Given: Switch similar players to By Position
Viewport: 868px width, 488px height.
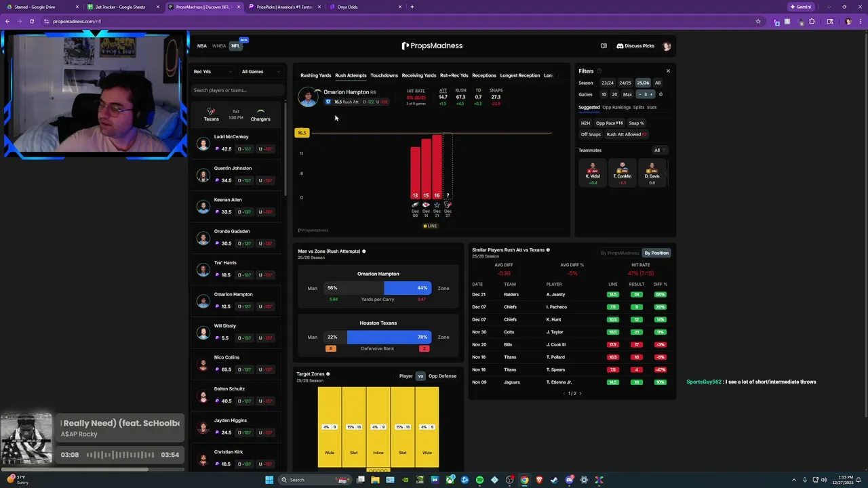Looking at the screenshot, I should pyautogui.click(x=656, y=253).
